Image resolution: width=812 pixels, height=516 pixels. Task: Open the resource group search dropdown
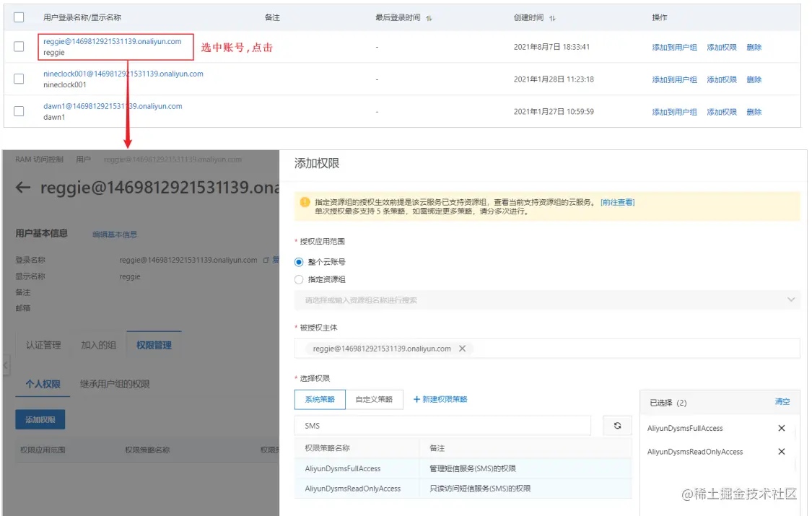click(547, 299)
